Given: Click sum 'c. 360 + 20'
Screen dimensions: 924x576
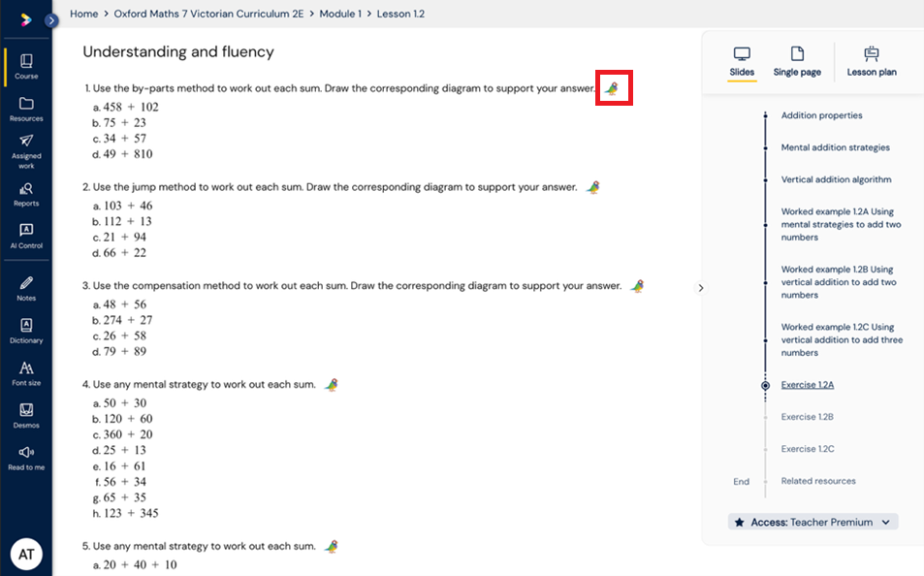Looking at the screenshot, I should tap(122, 434).
